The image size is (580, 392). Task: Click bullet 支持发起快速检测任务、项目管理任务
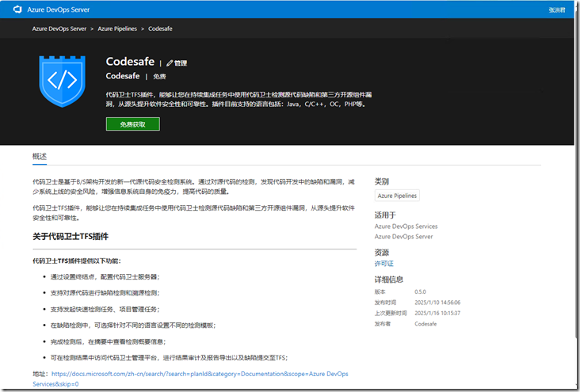point(105,309)
